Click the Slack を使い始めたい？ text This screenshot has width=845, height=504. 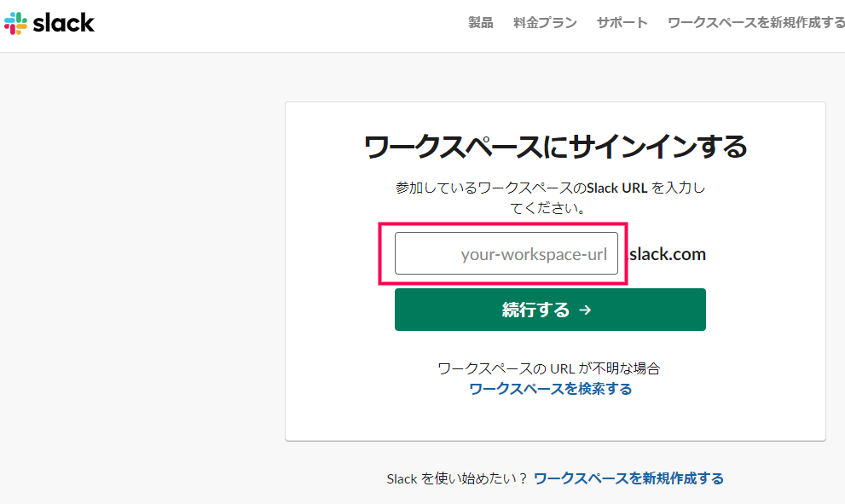[x=458, y=478]
